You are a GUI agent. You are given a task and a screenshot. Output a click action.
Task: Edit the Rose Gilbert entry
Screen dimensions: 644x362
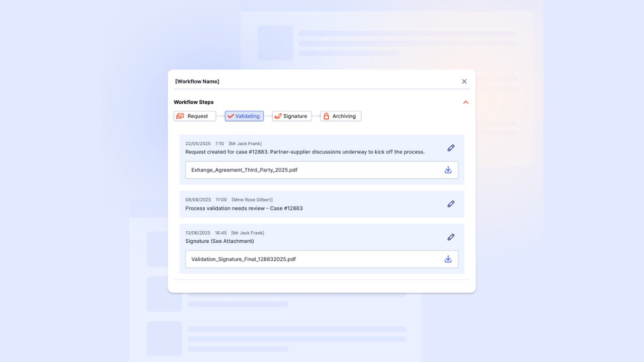click(x=451, y=204)
